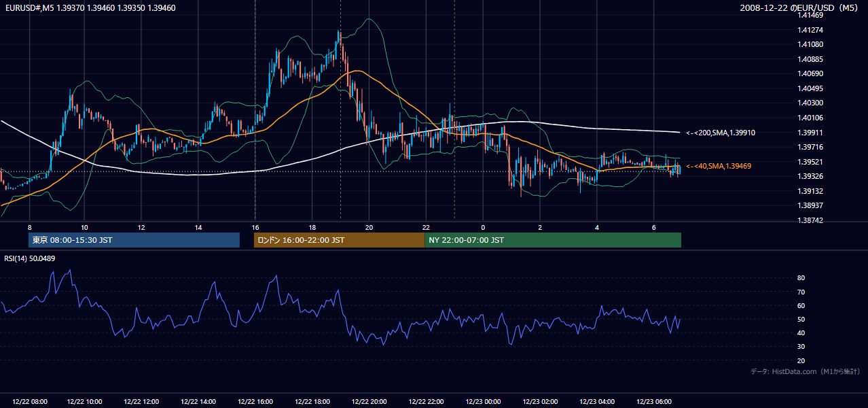Screen dimensions: 868x408
Task: Click the 12/22 14:00 time label
Action: coord(199,402)
